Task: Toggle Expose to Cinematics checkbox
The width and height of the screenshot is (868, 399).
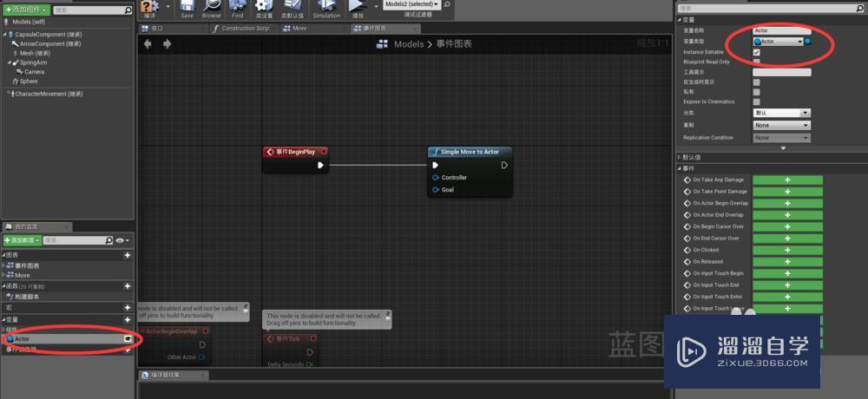Action: [x=757, y=101]
